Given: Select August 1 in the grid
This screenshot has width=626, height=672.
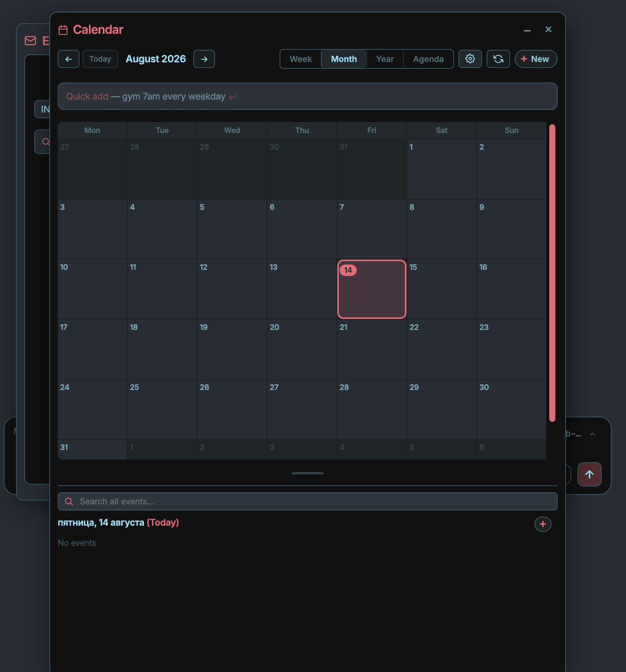Looking at the screenshot, I should (x=442, y=169).
